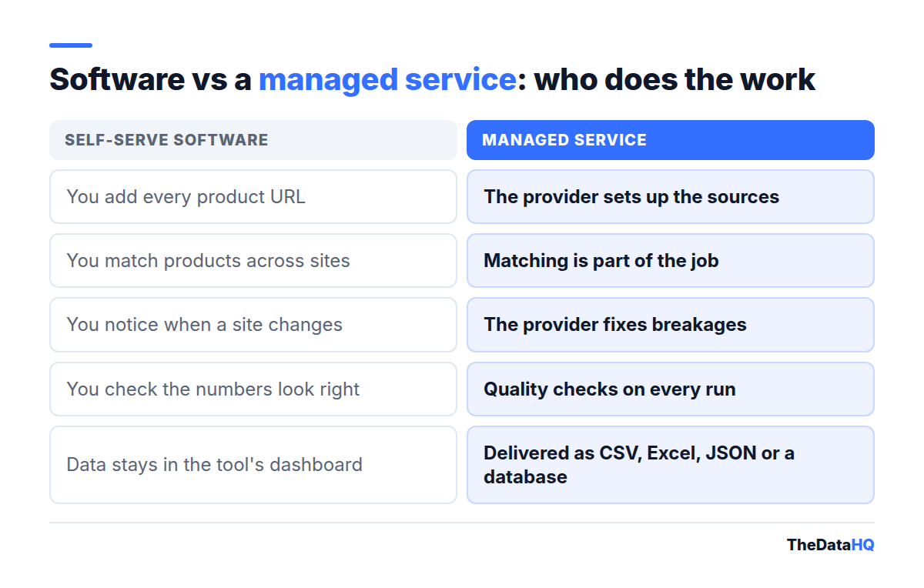Click 'You notice when a site changes' cell

click(253, 325)
